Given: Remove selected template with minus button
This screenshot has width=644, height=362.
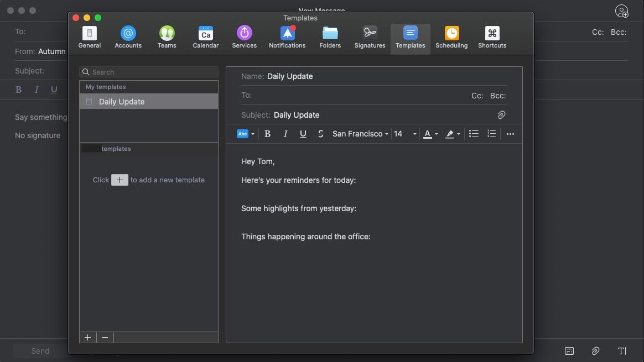Looking at the screenshot, I should pyautogui.click(x=105, y=337).
